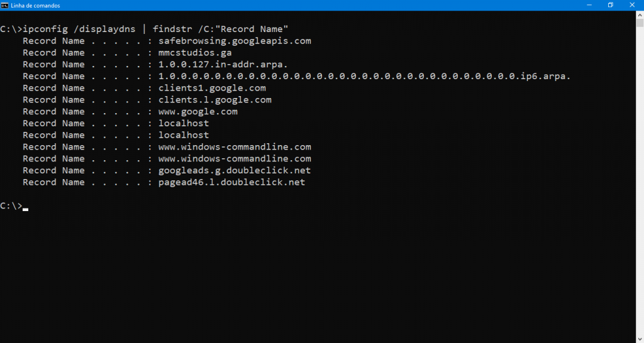Click the scrollbar down arrow
Image resolution: width=644 pixels, height=343 pixels.
tap(640, 339)
